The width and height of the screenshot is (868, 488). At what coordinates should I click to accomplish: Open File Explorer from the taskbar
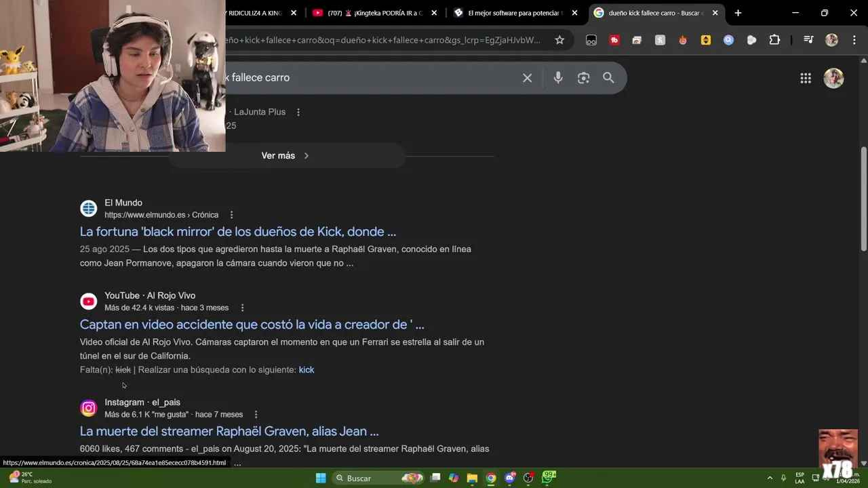(472, 478)
